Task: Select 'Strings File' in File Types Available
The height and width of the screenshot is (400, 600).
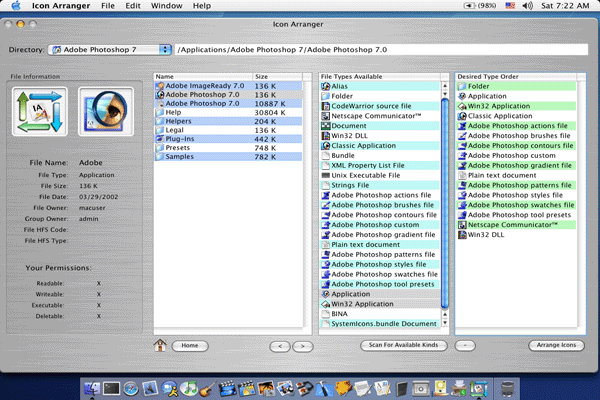Action: tap(380, 185)
